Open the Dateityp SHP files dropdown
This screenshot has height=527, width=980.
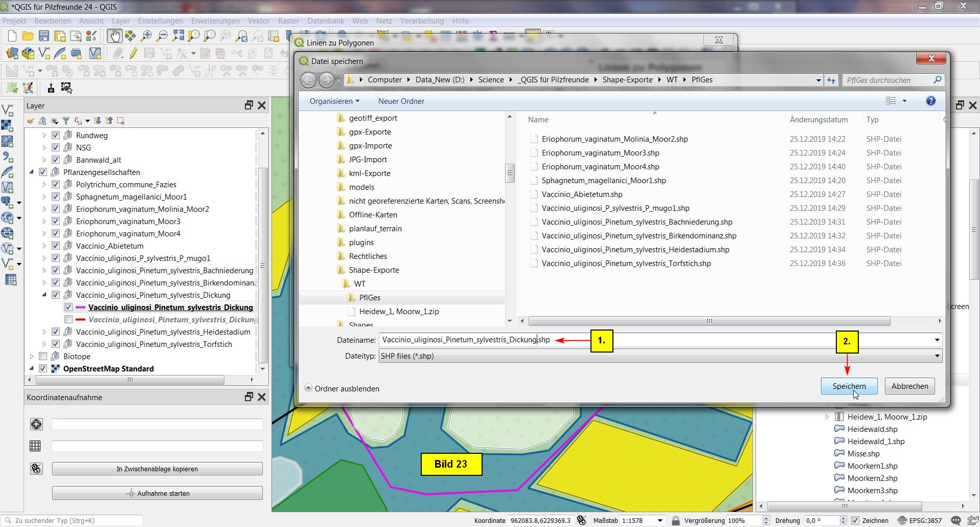[x=937, y=356]
